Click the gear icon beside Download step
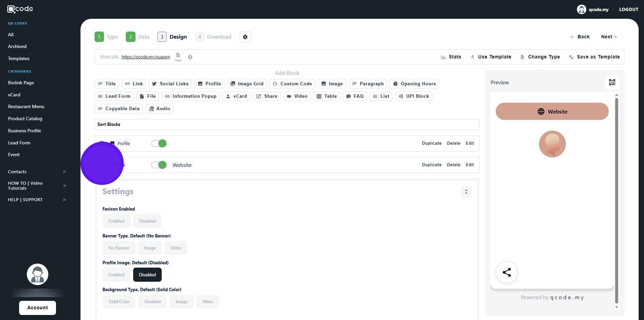 (245, 37)
